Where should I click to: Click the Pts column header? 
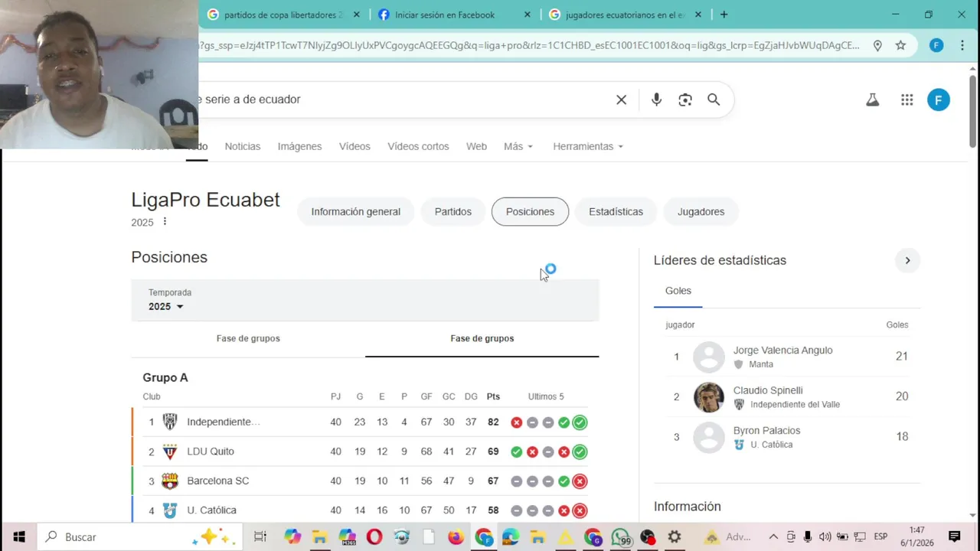[x=493, y=396]
